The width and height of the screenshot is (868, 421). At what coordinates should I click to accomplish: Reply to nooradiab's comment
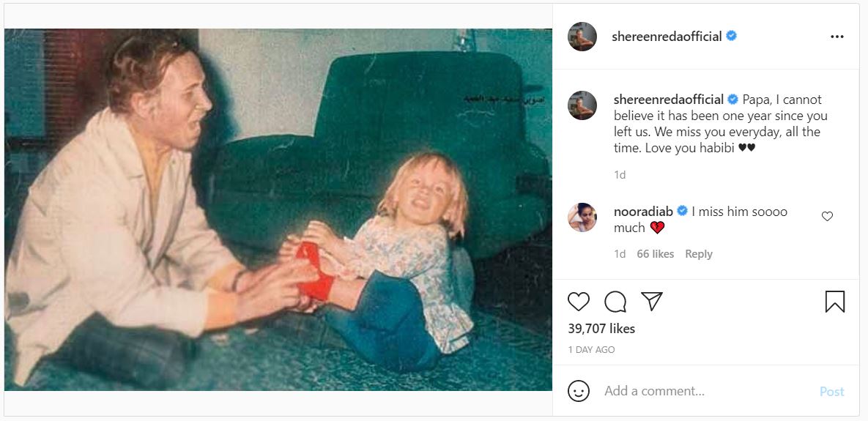[x=699, y=254]
